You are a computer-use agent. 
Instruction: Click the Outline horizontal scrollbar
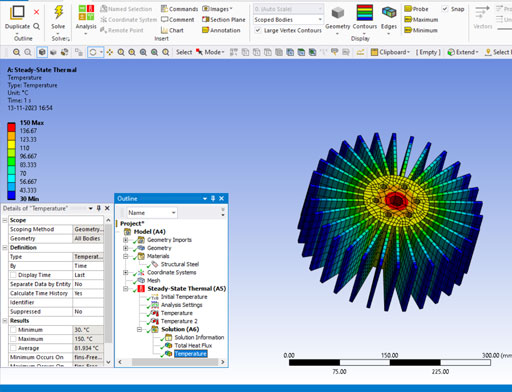174,362
